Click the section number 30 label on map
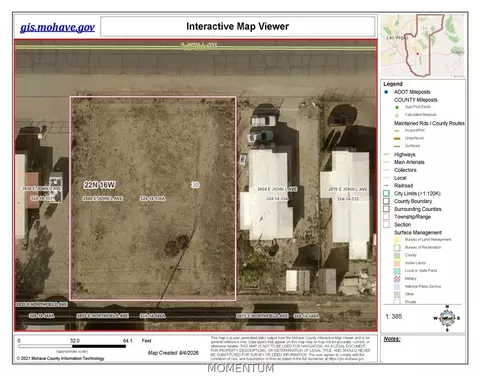 (195, 185)
